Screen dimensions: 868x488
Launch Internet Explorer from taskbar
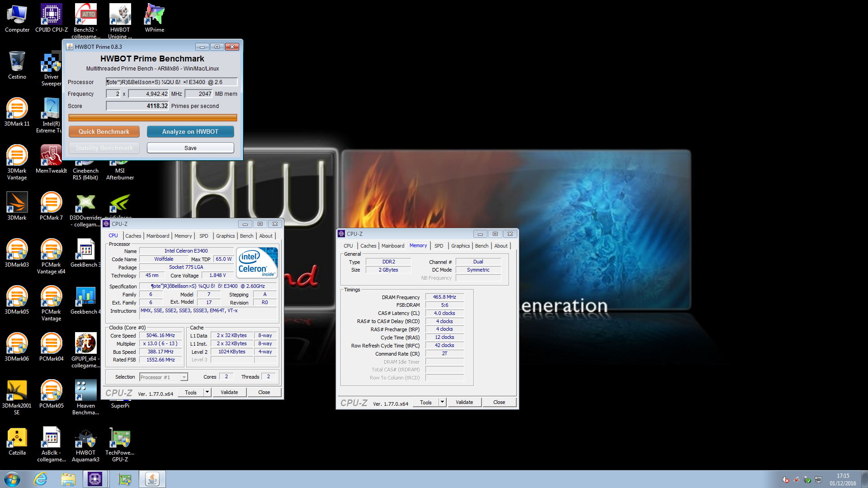pyautogui.click(x=41, y=479)
